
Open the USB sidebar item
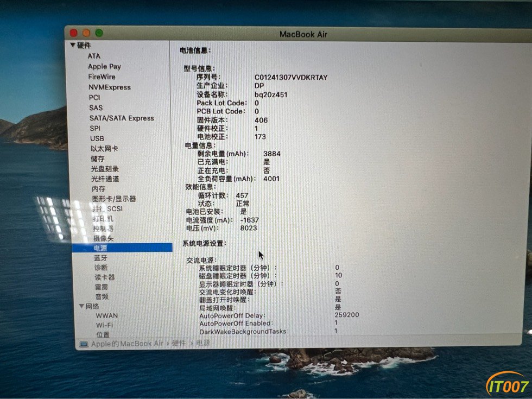(x=97, y=138)
